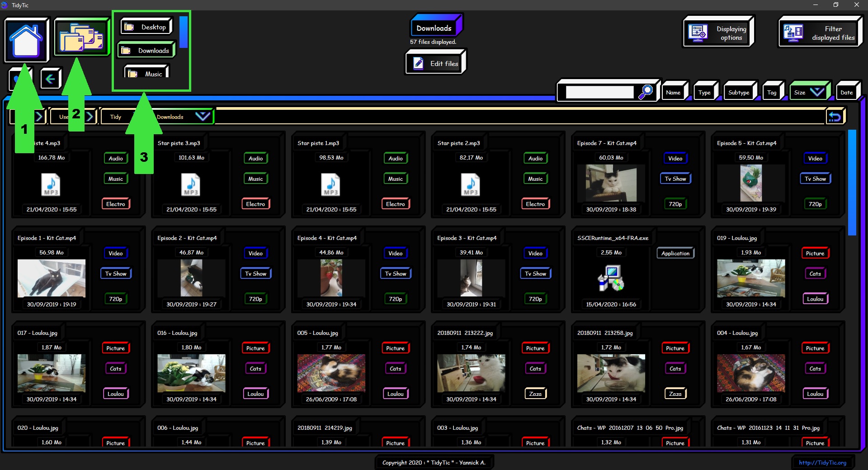Select 20180911 213258.jpg thumbnail
This screenshot has width=868, height=470.
click(611, 373)
